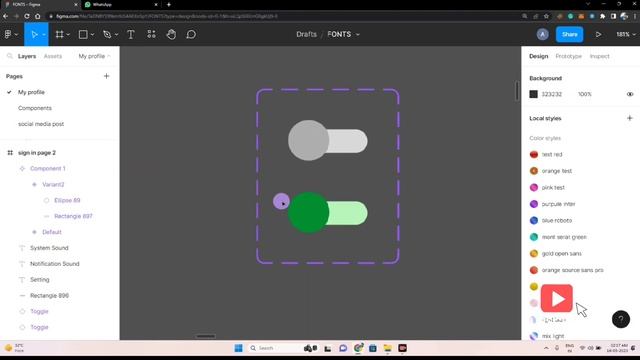Select the My profile page

click(31, 92)
